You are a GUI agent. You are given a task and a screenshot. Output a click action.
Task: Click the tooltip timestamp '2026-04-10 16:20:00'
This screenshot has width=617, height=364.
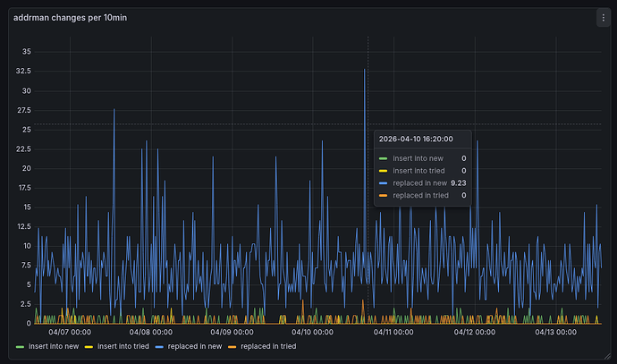(416, 139)
